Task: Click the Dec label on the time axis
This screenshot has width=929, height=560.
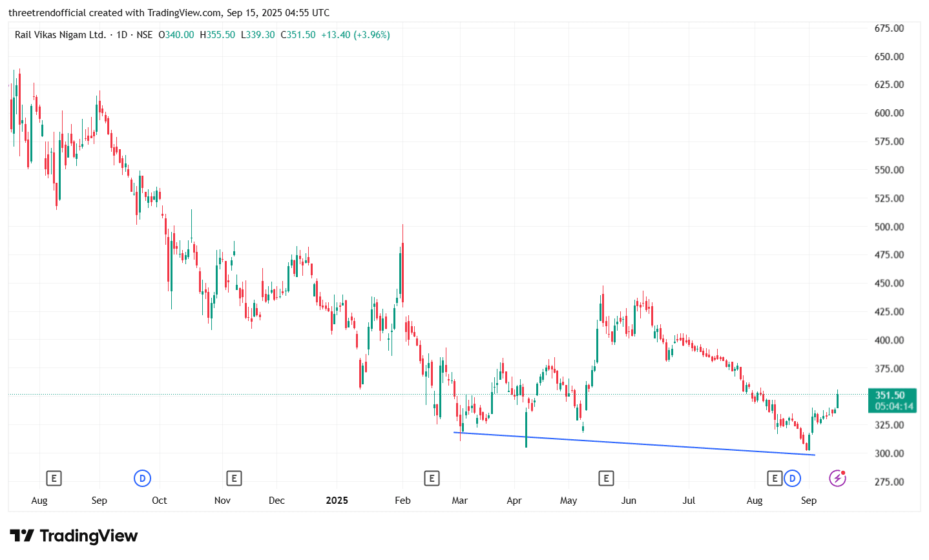Action: (x=277, y=501)
